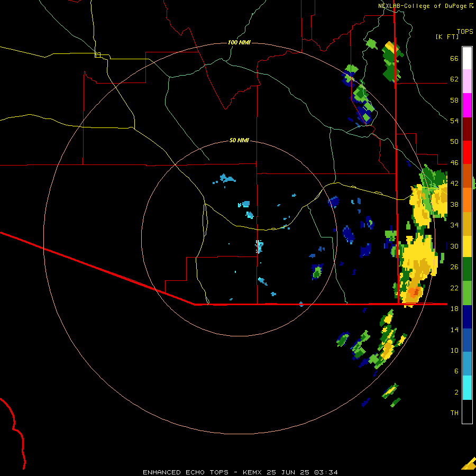Click the 26 legend value
Viewport: 476px width, 476px height.
pos(454,267)
